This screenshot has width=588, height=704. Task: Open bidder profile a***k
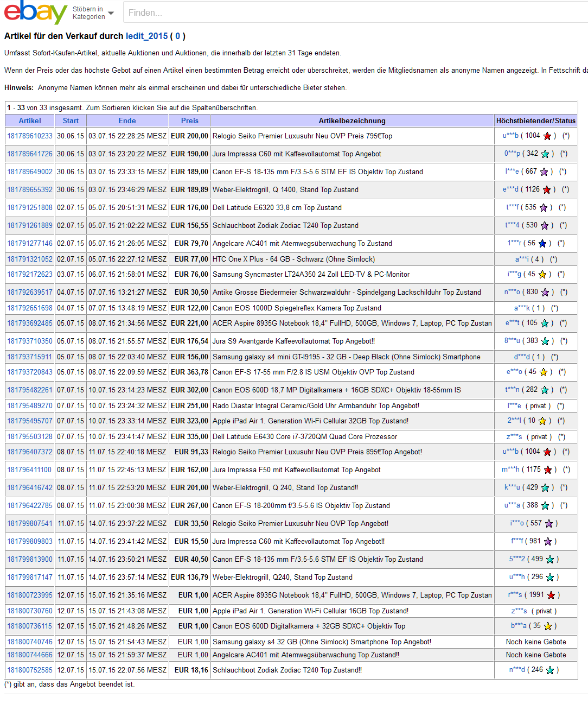[522, 308]
